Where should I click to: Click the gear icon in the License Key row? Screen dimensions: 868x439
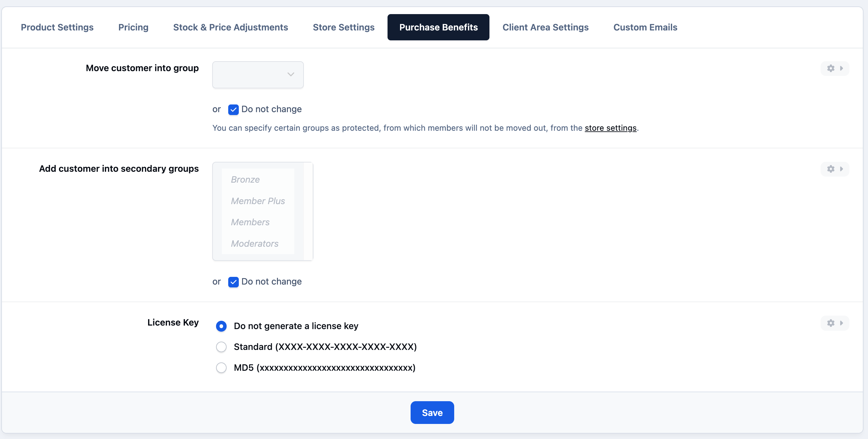(830, 323)
